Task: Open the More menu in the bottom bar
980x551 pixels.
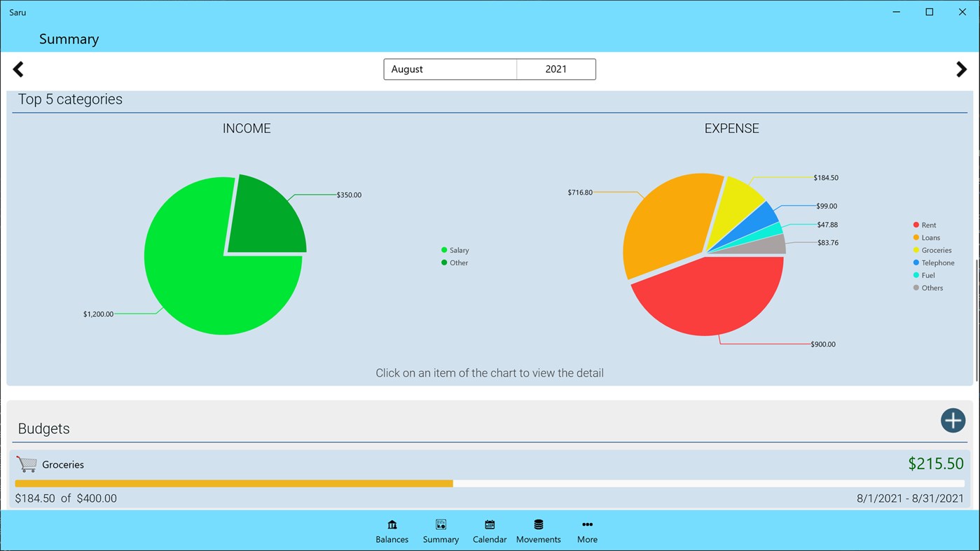Action: (x=587, y=530)
